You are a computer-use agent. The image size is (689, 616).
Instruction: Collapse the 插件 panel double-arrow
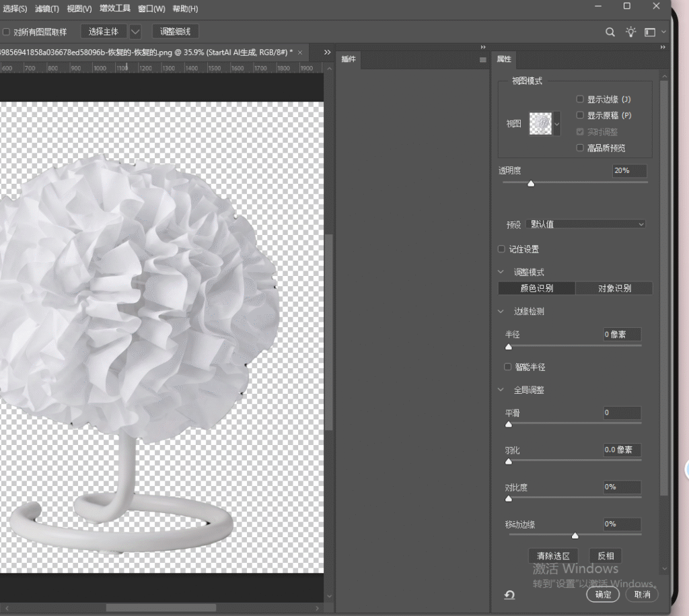(x=483, y=47)
